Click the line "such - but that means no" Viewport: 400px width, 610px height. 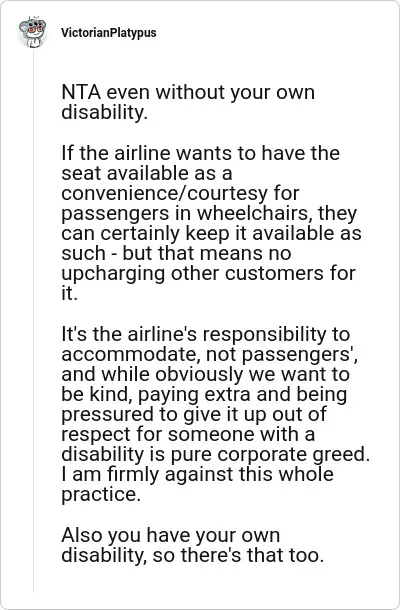(x=176, y=253)
